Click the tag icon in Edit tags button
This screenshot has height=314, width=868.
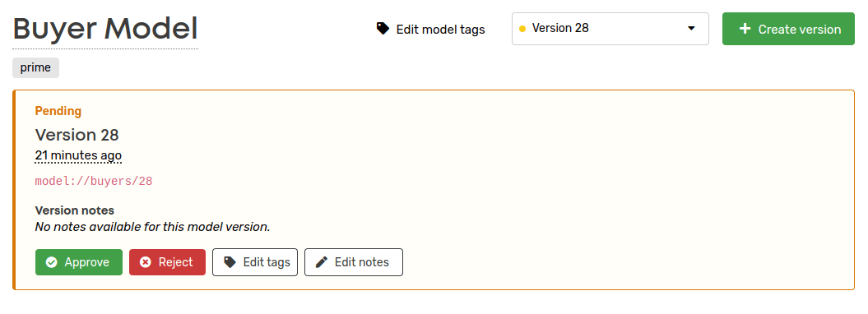[x=230, y=262]
